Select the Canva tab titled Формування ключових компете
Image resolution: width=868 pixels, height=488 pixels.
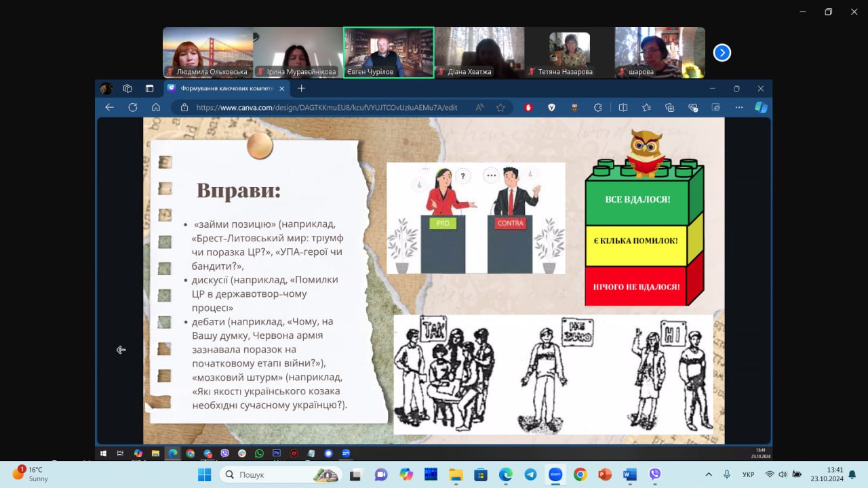click(x=227, y=88)
